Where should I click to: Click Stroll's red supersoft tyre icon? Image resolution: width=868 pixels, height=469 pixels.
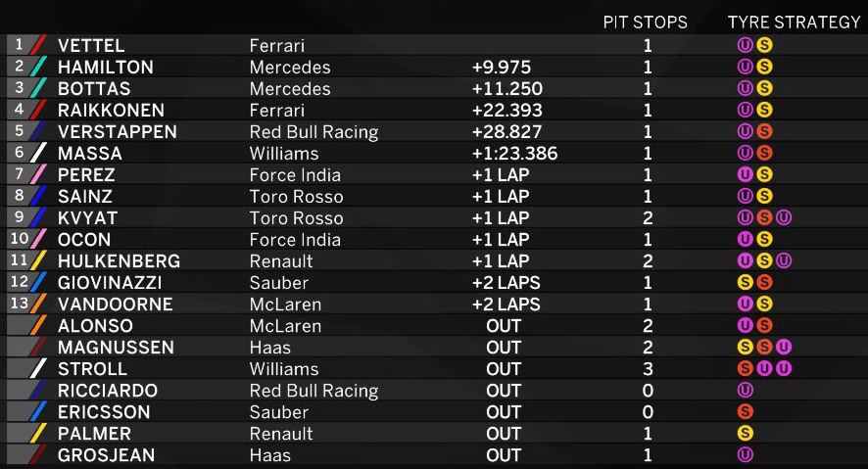click(746, 368)
